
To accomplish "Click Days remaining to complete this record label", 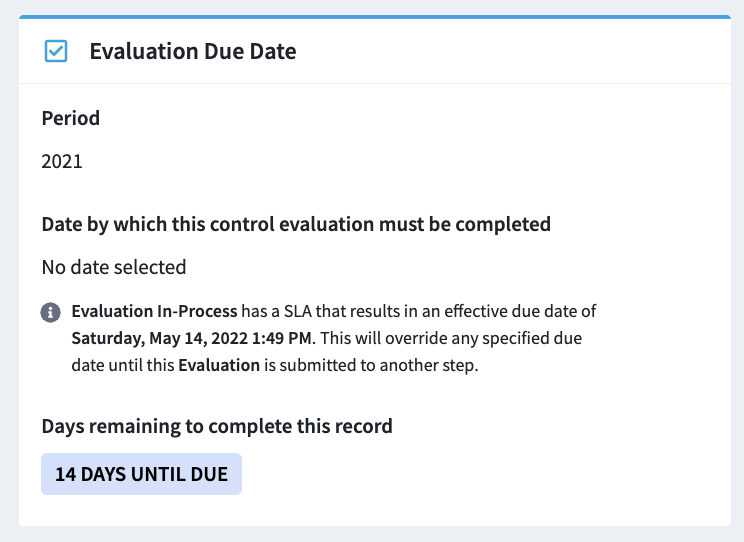I will point(217,426).
